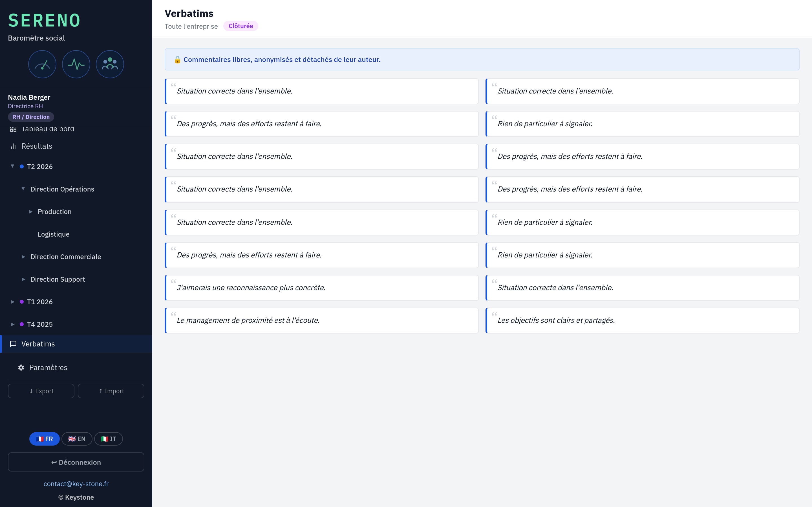Click the team people icon
Viewport: 812px width, 507px height.
[110, 64]
